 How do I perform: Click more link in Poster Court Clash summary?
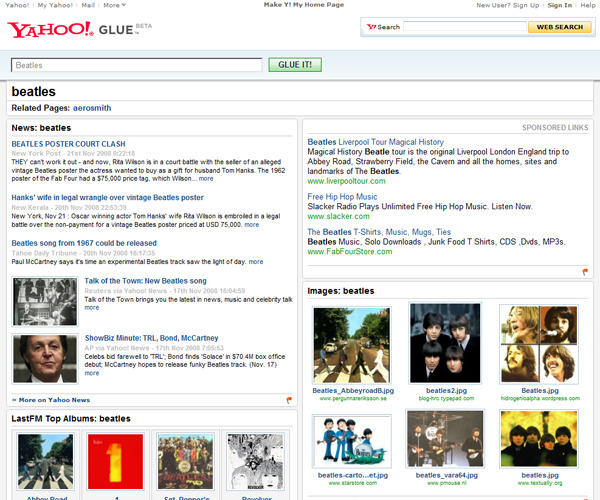(x=206, y=179)
